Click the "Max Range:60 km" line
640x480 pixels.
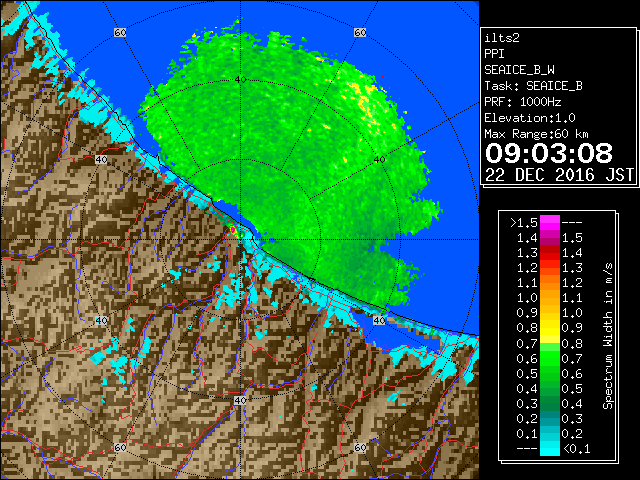coord(537,134)
